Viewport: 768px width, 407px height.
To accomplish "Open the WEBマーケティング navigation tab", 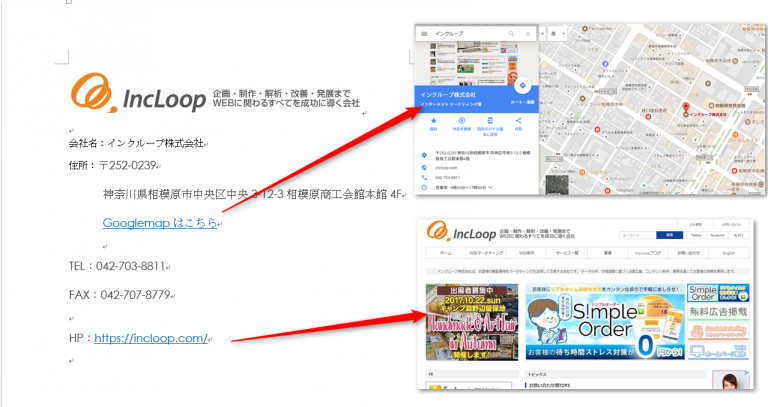I will tap(486, 253).
